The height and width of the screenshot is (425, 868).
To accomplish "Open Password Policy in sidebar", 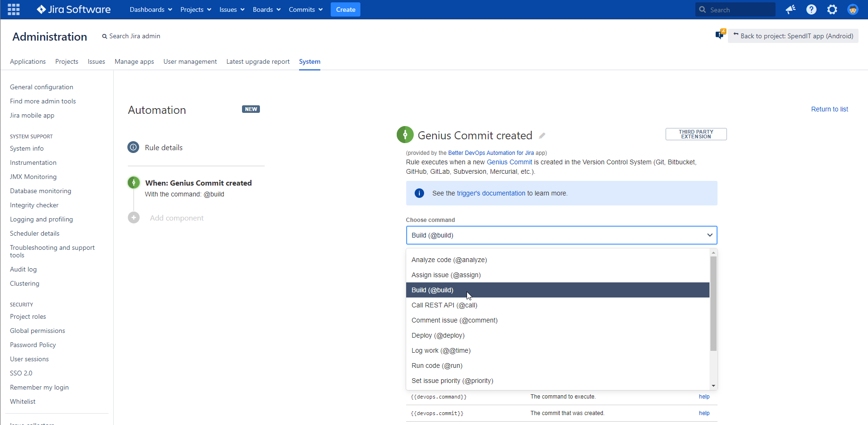I will click(33, 345).
